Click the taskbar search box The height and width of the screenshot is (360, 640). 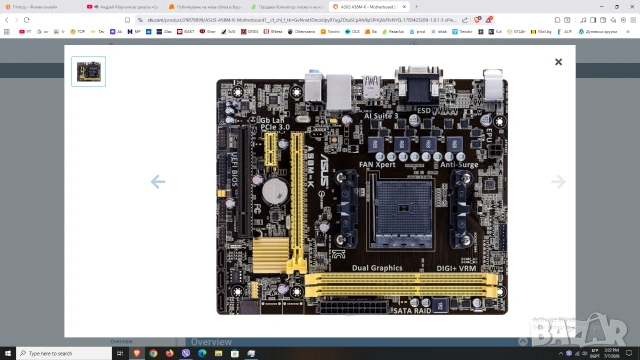click(64, 353)
